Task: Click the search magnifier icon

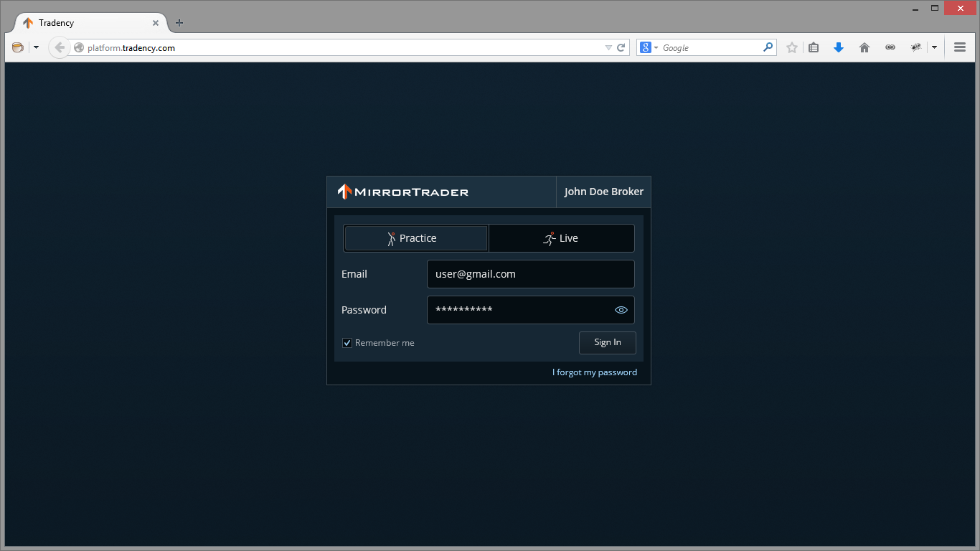Action: tap(768, 47)
